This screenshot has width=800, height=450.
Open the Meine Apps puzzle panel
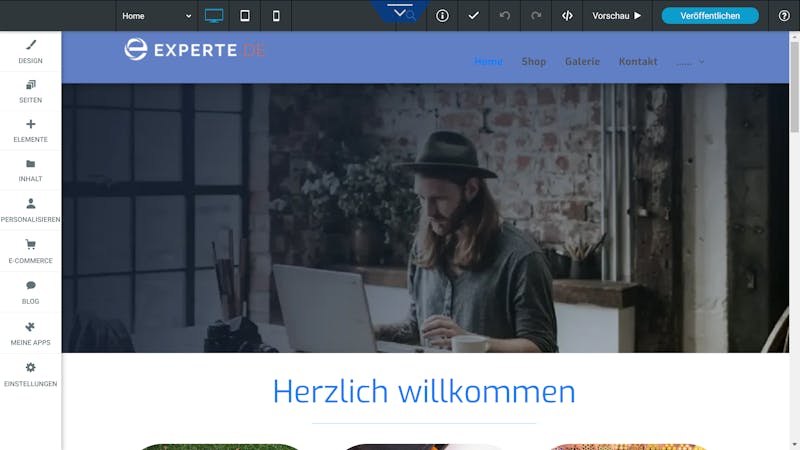pos(31,333)
